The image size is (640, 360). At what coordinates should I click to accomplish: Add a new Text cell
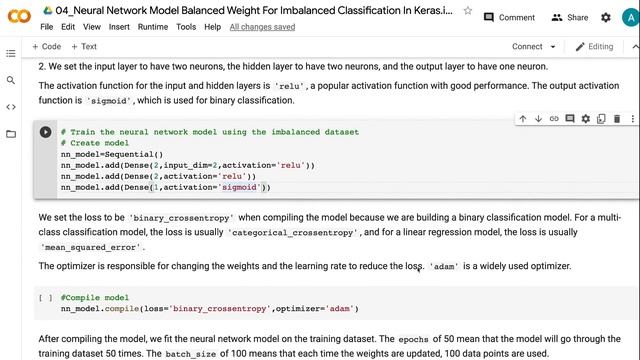pyautogui.click(x=84, y=47)
